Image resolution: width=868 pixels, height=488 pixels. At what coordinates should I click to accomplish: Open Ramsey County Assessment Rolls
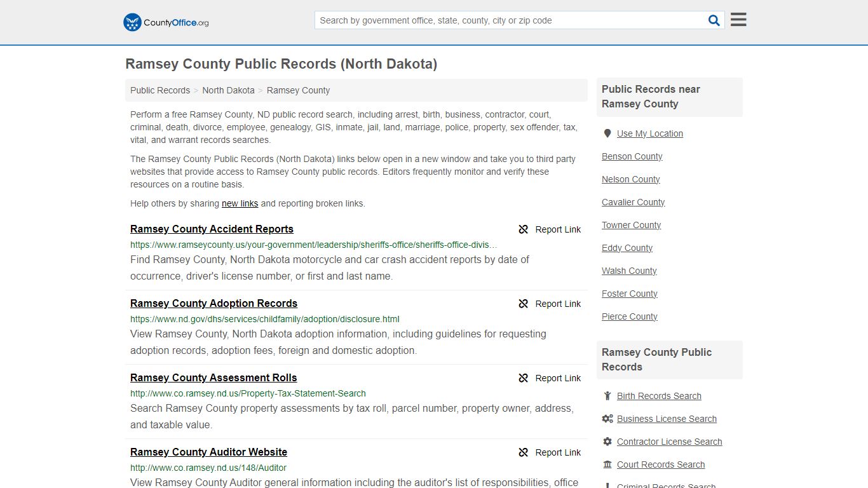pos(214,378)
